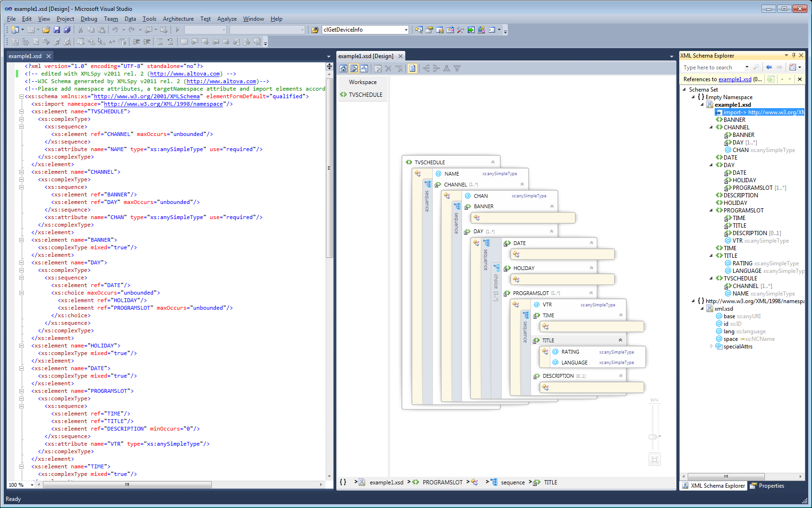Select import-> http://www.w3.org in Schema Explorer
The image size is (812, 508).
[x=759, y=112]
